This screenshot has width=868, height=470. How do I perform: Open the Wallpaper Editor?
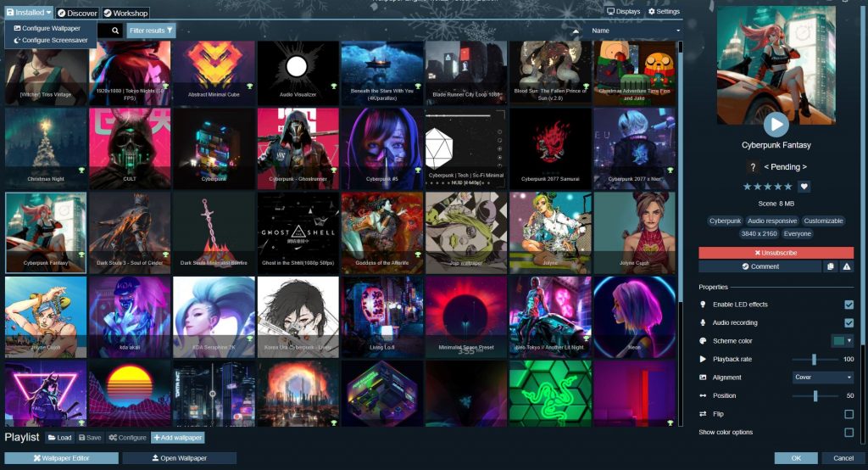61,458
